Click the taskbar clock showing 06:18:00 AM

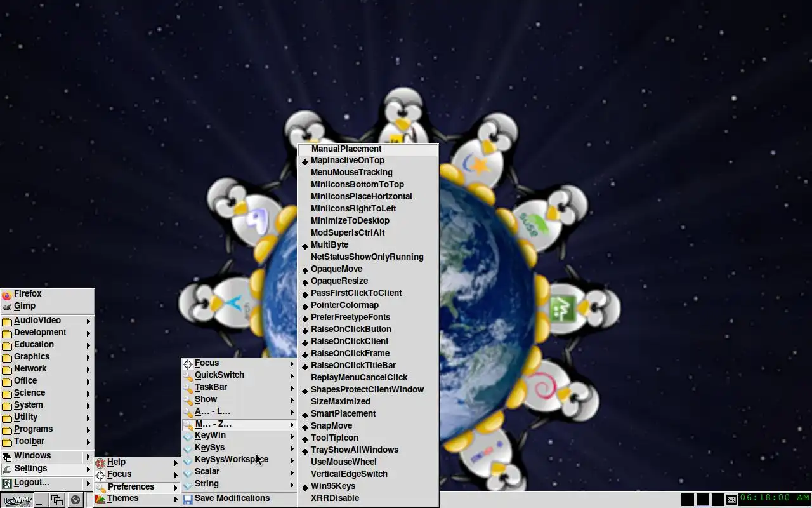(x=775, y=499)
